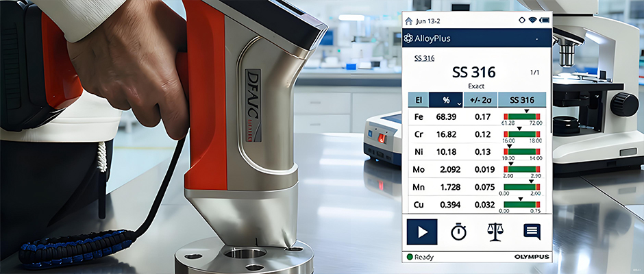The height and width of the screenshot is (274, 644).
Task: Select the SS 316 column header
Action: 522,101
